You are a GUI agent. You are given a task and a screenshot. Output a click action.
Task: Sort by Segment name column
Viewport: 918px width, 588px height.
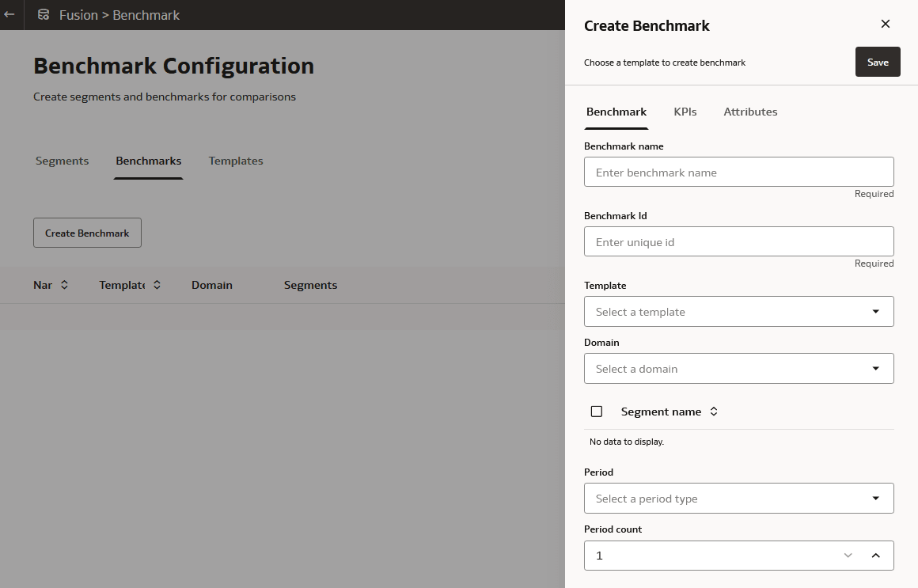coord(714,412)
